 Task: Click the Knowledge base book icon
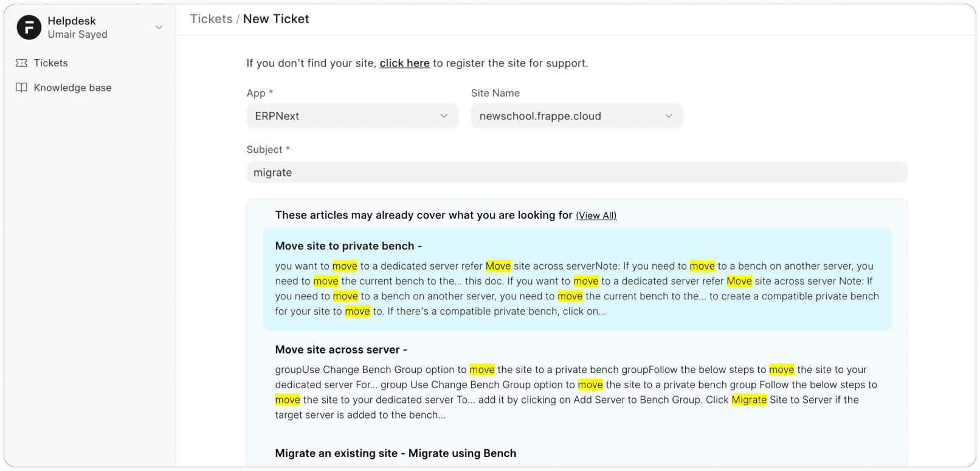pos(22,88)
